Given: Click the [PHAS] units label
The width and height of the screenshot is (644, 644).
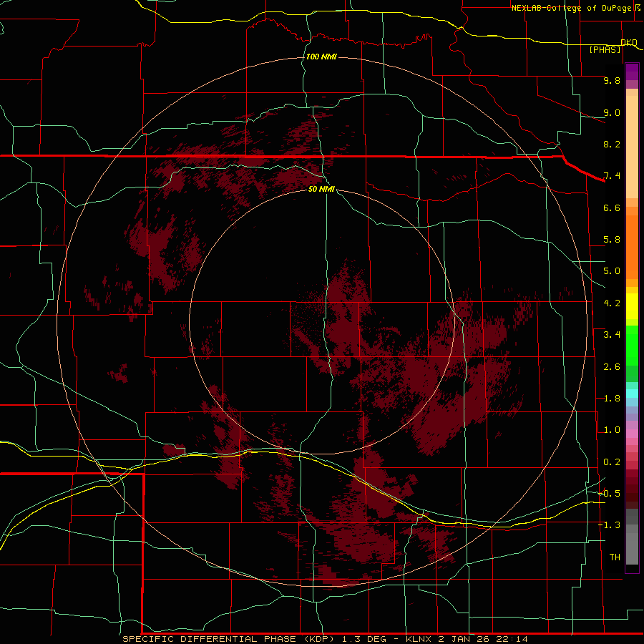Looking at the screenshot, I should pyautogui.click(x=605, y=49).
